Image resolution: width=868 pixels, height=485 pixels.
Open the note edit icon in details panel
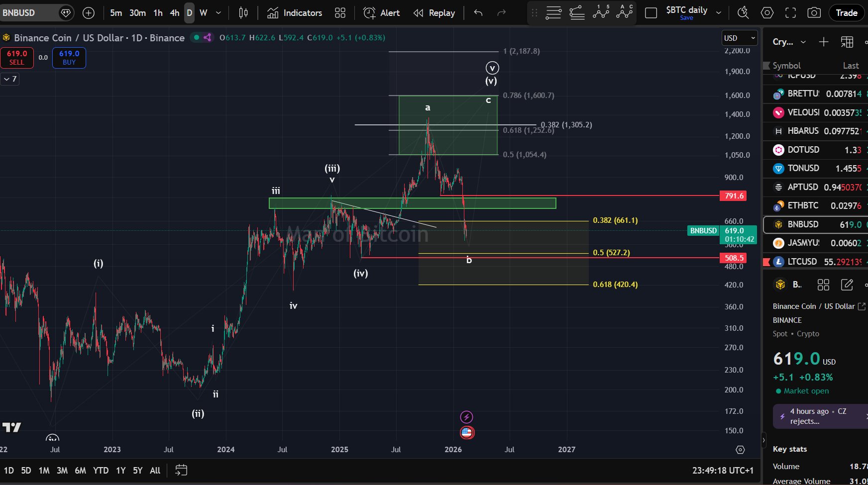tap(847, 285)
